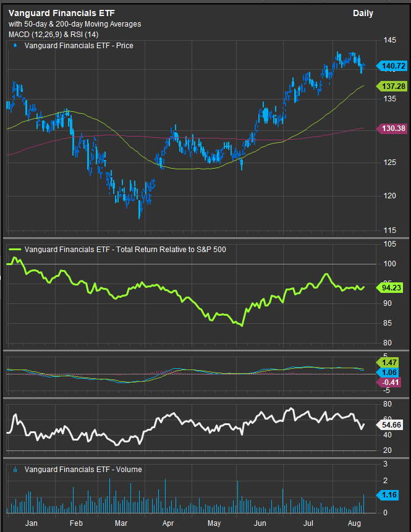The height and width of the screenshot is (532, 411).
Task: Click the -0.41 MACD histogram value tag
Action: pos(389,382)
